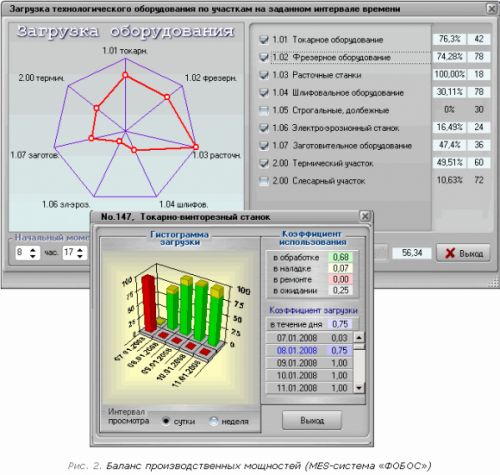Click the в ожидании value 0,25
This screenshot has width=500, height=475.
point(340,290)
